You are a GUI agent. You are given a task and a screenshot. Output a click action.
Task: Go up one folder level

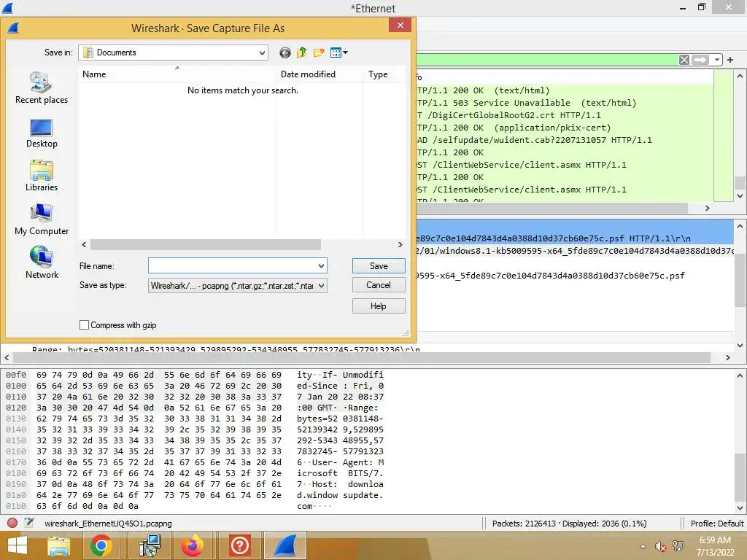(301, 52)
